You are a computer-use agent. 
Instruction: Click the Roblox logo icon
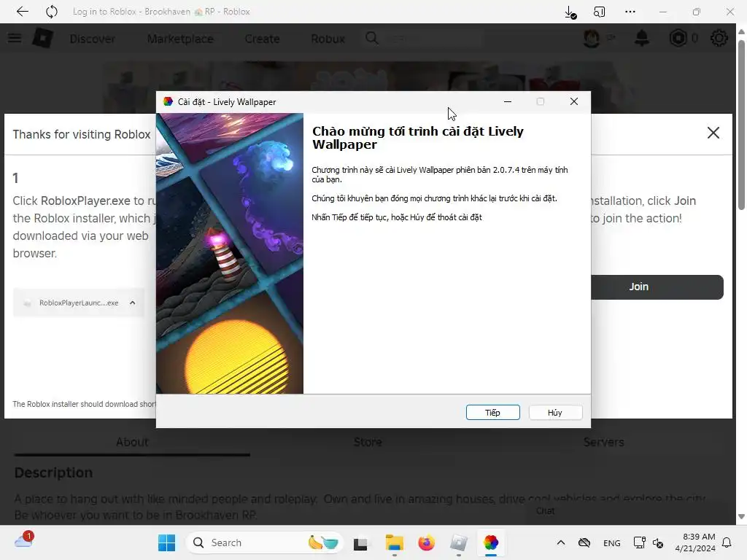click(x=42, y=38)
